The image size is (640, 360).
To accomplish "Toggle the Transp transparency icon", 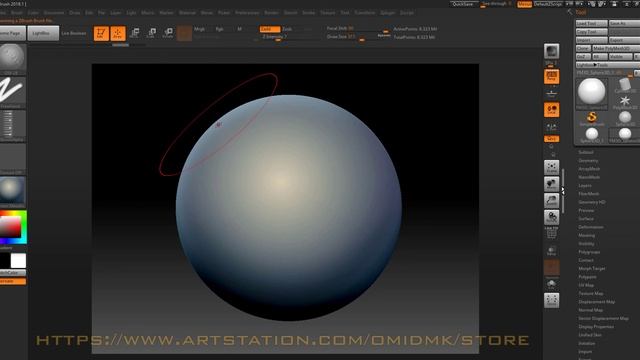I will tap(551, 251).
